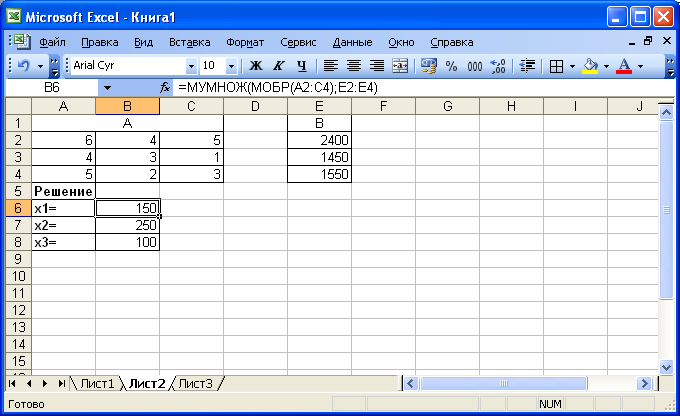The height and width of the screenshot is (416, 680).
Task: Click the Select All corner button
Action: tap(18, 106)
